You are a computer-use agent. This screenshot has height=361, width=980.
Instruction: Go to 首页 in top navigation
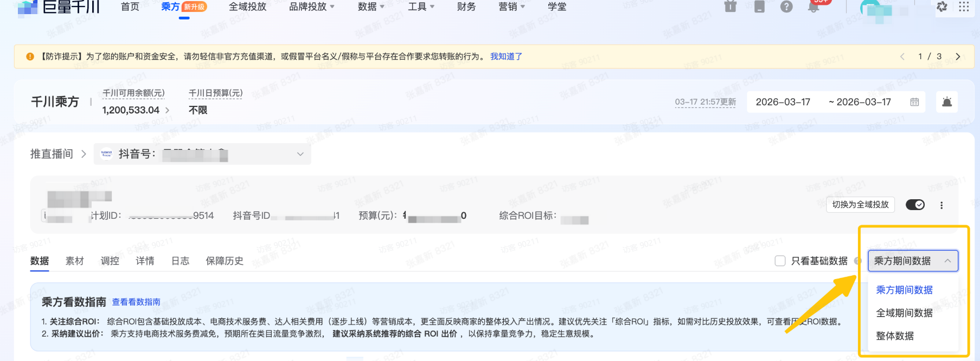pyautogui.click(x=130, y=7)
